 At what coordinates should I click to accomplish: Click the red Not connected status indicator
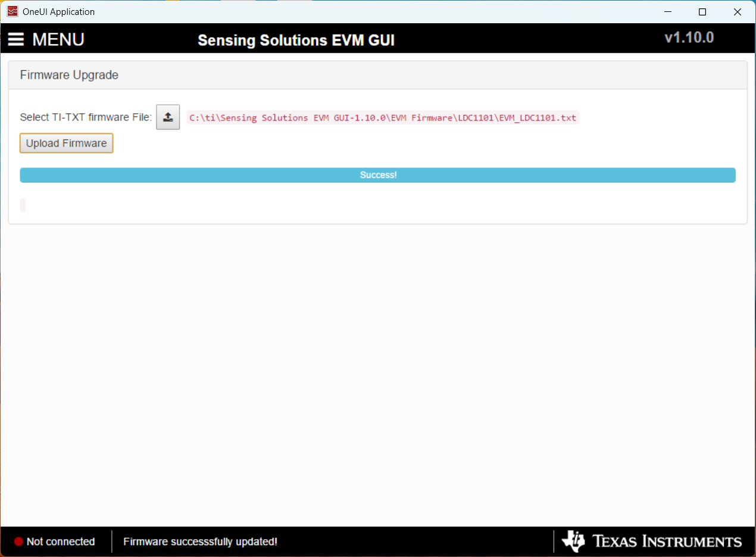point(18,542)
